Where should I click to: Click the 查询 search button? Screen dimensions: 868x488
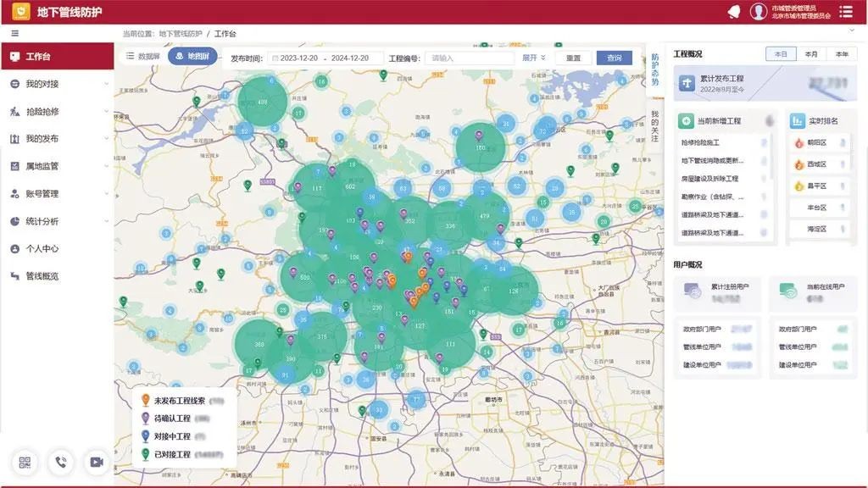click(x=614, y=58)
